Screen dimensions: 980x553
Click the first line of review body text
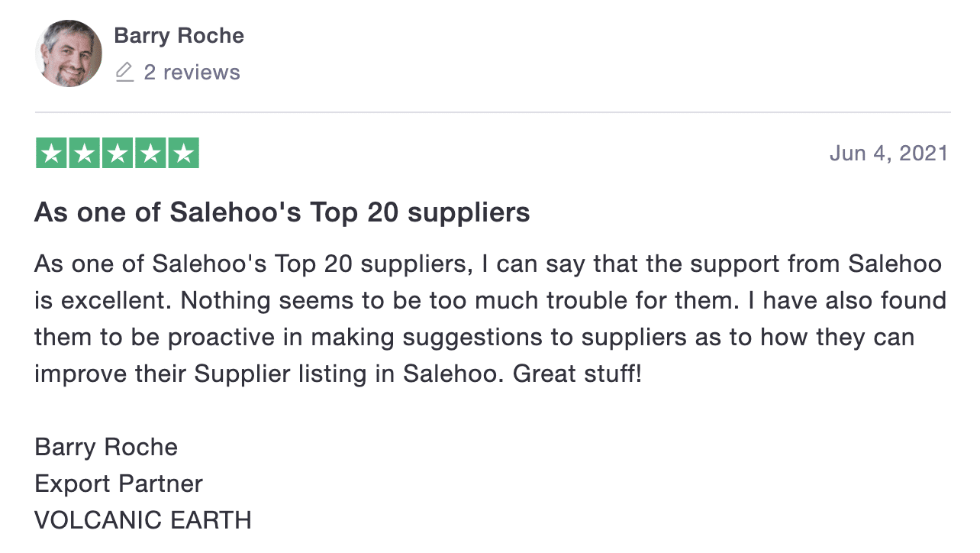tap(488, 264)
